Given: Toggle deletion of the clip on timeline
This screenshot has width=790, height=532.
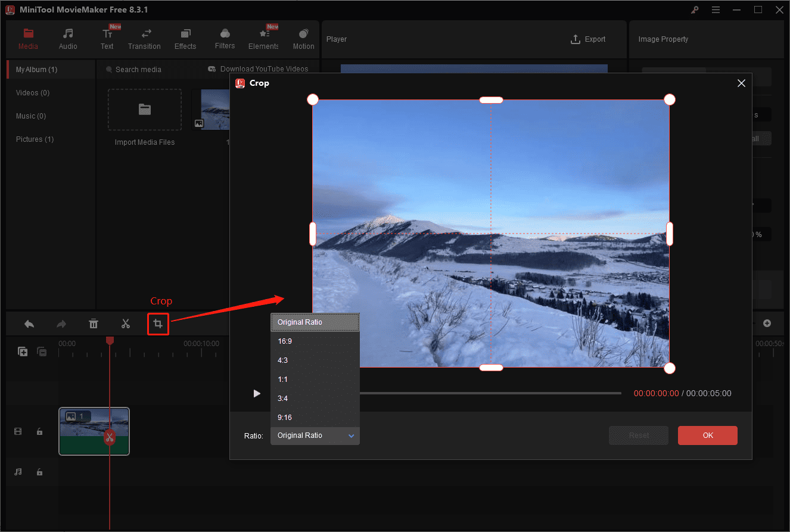Looking at the screenshot, I should (109, 437).
